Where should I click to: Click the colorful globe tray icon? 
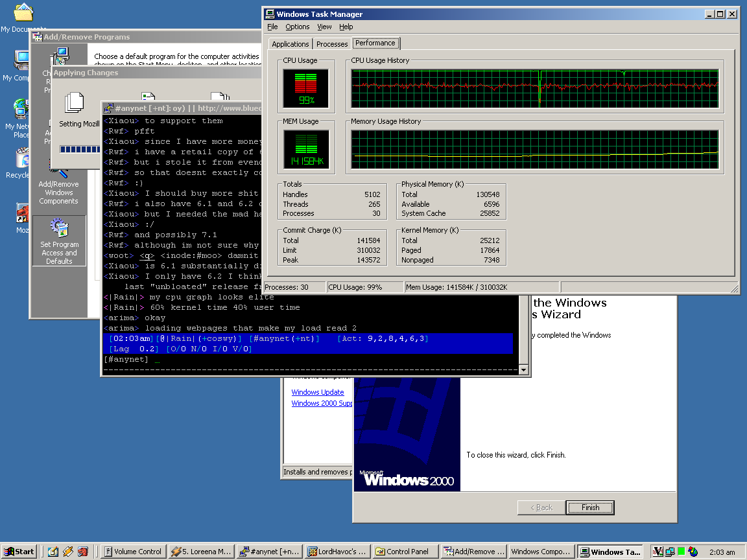tap(693, 552)
